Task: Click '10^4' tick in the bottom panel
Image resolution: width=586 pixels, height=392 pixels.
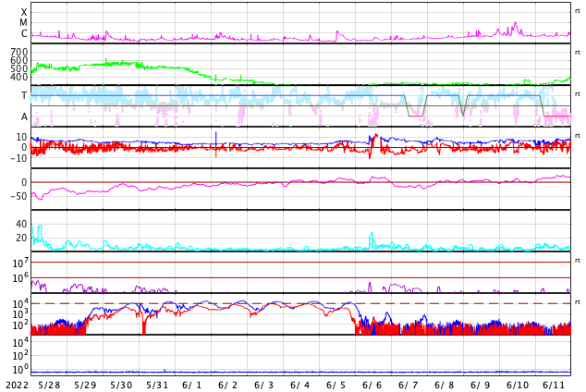Action: tap(20, 341)
